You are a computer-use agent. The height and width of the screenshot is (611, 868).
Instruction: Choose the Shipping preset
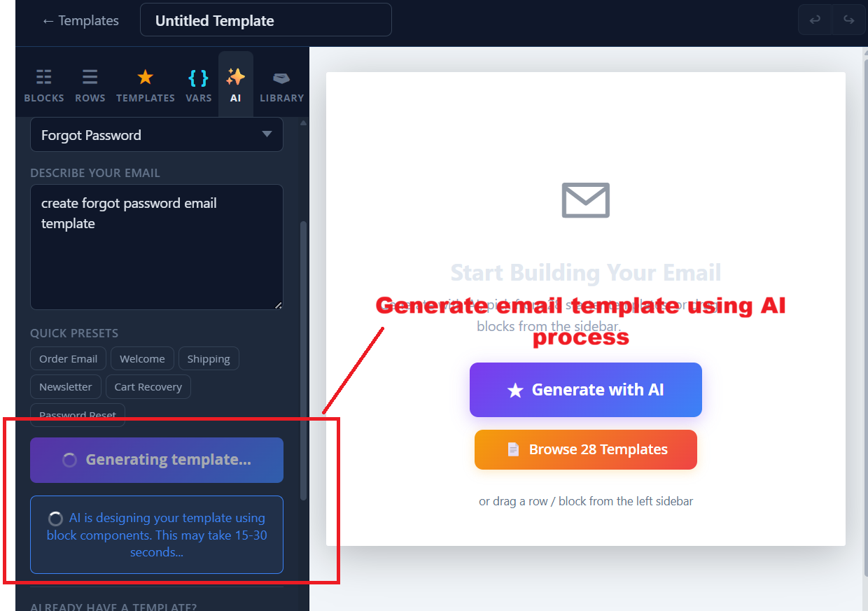click(x=209, y=358)
